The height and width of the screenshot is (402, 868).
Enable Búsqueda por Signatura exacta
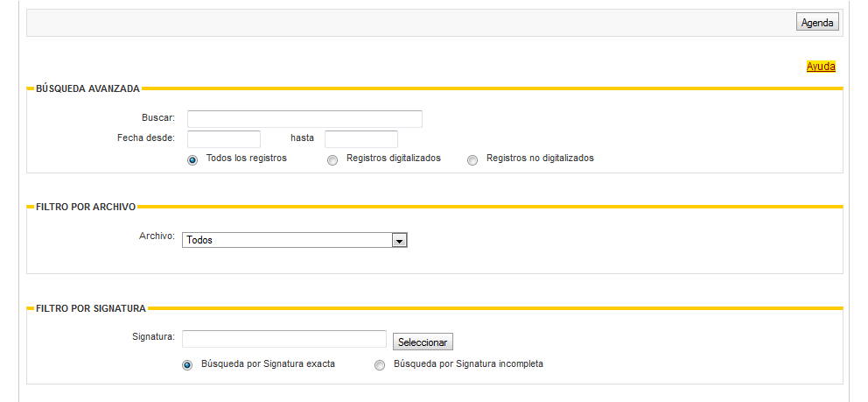click(187, 365)
